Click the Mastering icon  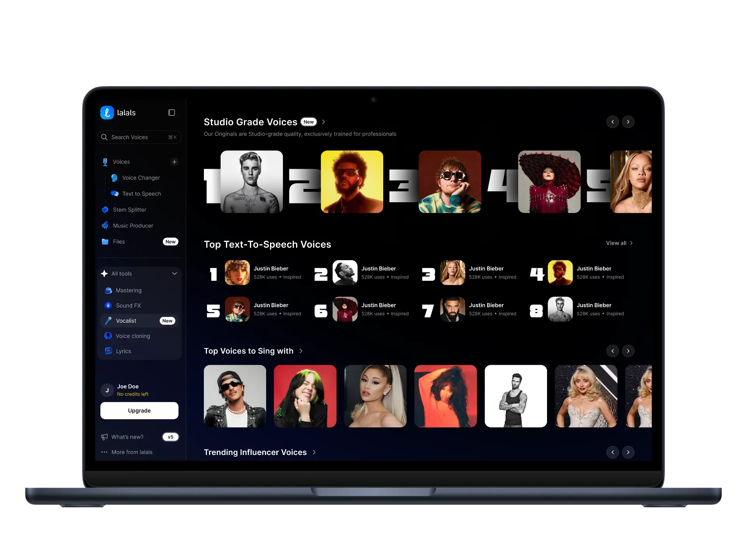tap(109, 290)
